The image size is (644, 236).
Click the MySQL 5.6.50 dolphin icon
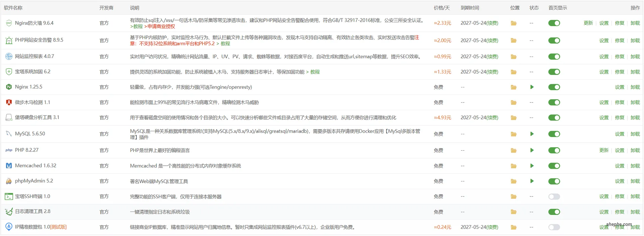[x=9, y=134]
